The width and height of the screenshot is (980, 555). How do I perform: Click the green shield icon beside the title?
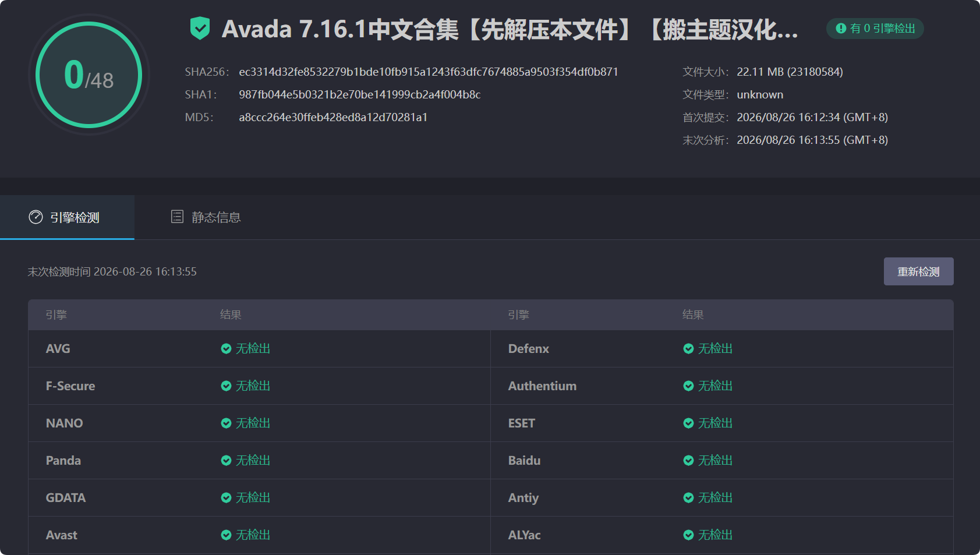click(200, 29)
